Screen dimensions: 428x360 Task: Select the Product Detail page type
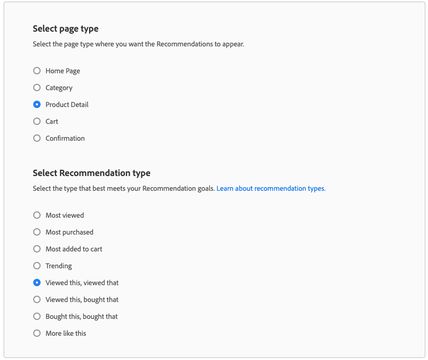37,105
